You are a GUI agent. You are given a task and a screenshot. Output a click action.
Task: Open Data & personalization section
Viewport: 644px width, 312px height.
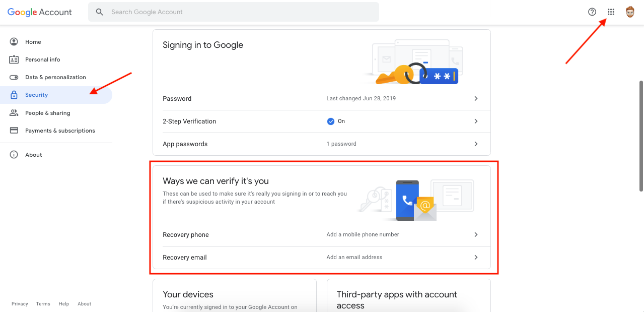pyautogui.click(x=56, y=77)
